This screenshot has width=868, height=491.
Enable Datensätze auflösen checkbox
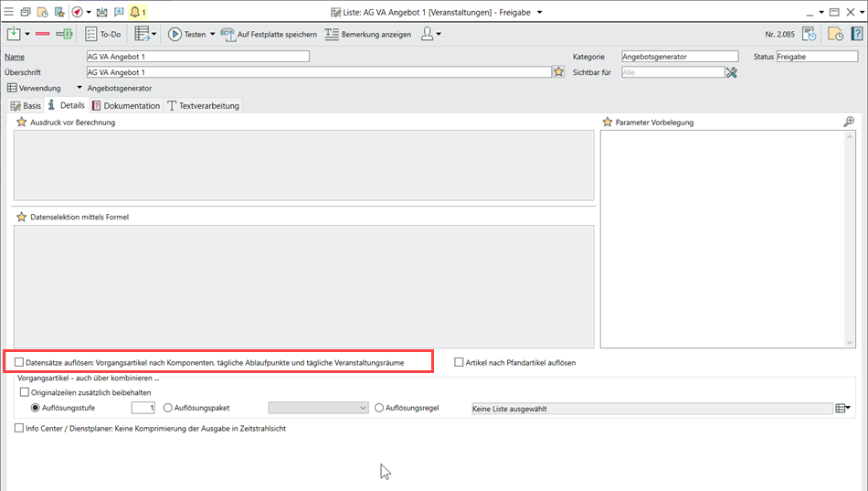(19, 363)
